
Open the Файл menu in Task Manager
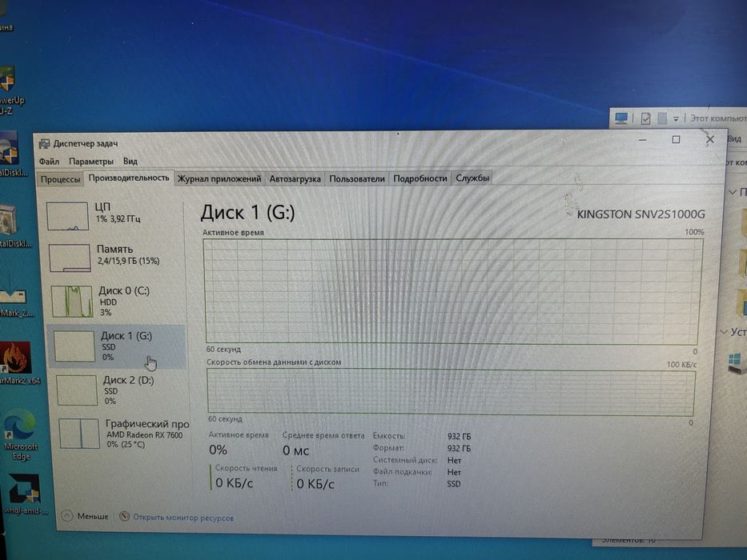pos(49,162)
